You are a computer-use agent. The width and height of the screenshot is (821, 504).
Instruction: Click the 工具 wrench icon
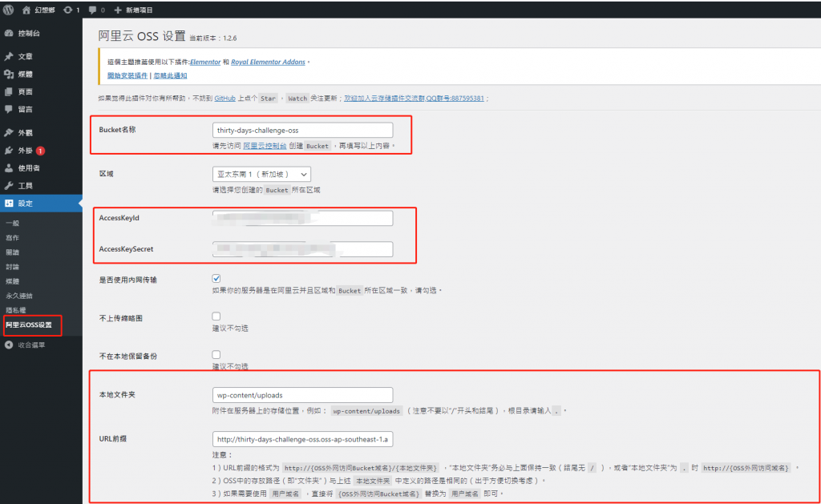9,185
